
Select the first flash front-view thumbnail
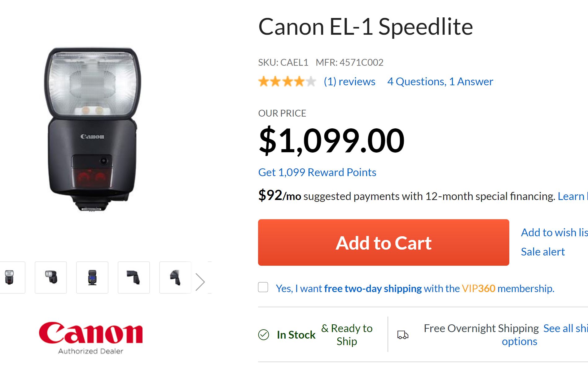pyautogui.click(x=10, y=277)
